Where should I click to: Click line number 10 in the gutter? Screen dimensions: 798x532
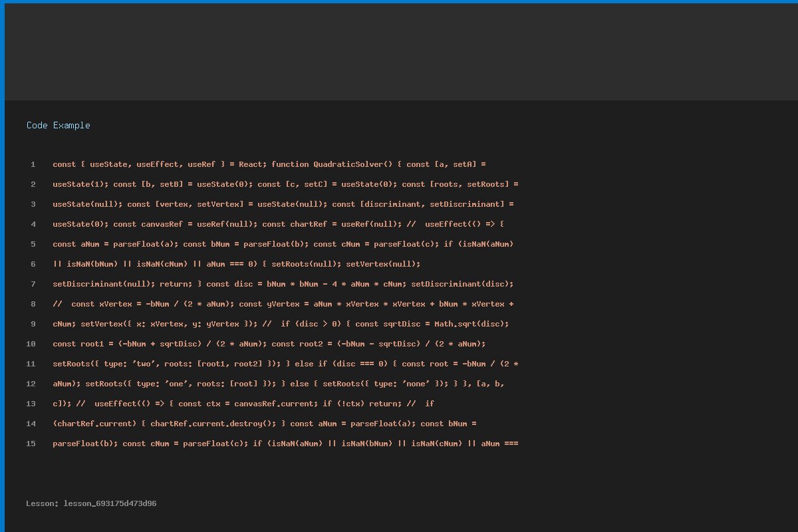[31, 344]
